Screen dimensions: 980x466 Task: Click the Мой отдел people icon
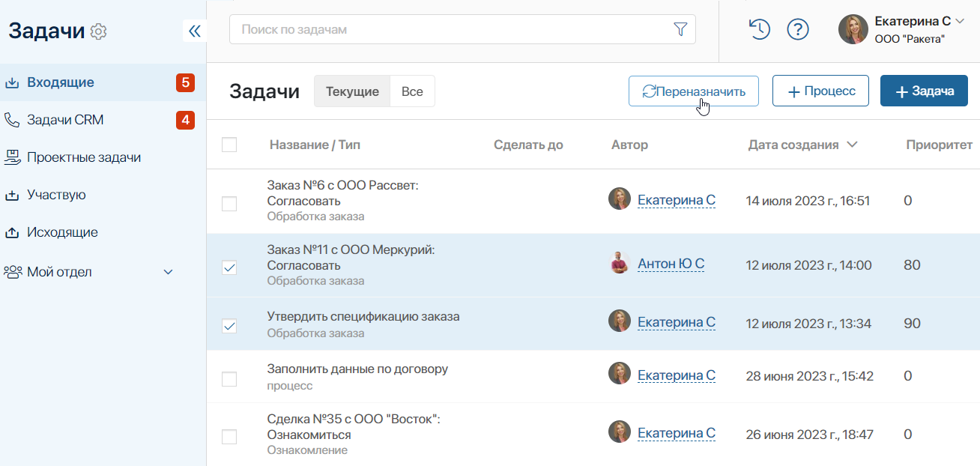point(13,272)
